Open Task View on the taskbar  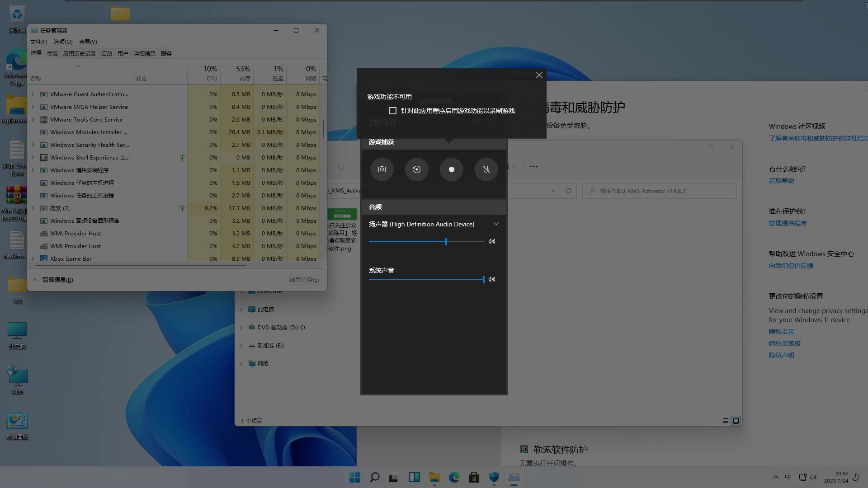pyautogui.click(x=394, y=477)
